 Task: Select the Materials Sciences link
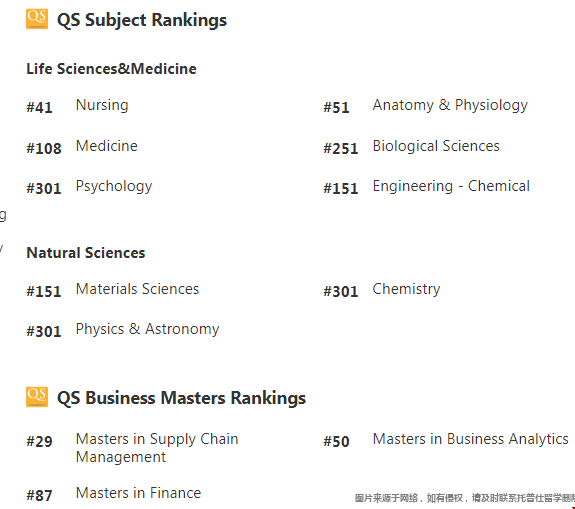coord(137,289)
